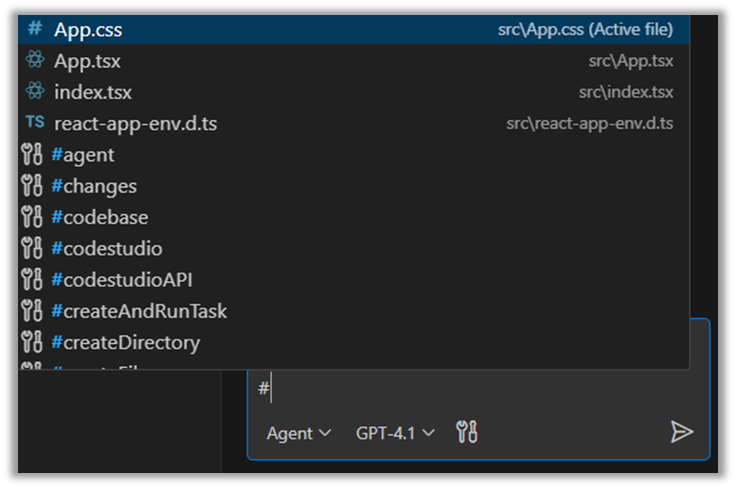Pick the #codestudioAPI tool entry
This screenshot has width=736, height=488.
coord(122,280)
